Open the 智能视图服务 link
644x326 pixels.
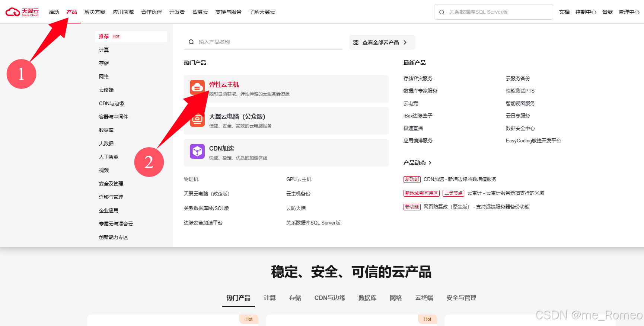coord(520,103)
